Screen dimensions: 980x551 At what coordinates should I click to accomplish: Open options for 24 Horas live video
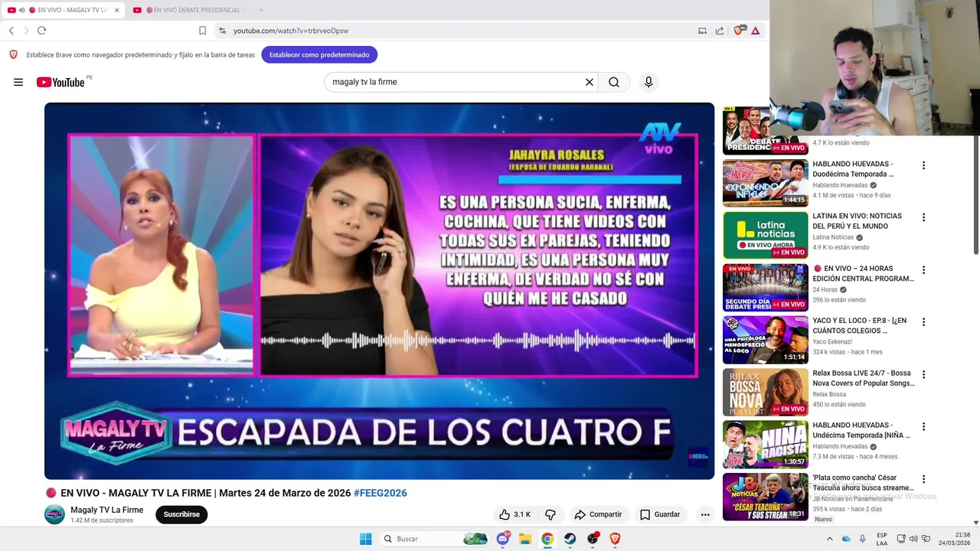pyautogui.click(x=923, y=270)
